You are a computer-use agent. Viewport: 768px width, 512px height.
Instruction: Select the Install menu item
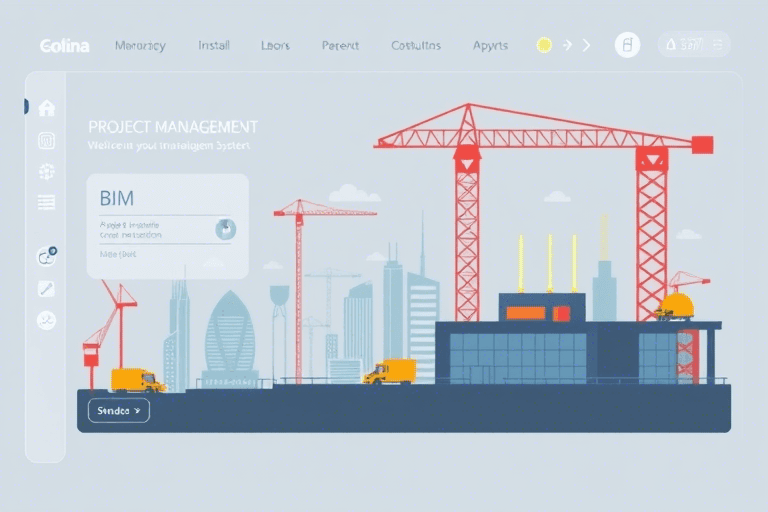214,46
